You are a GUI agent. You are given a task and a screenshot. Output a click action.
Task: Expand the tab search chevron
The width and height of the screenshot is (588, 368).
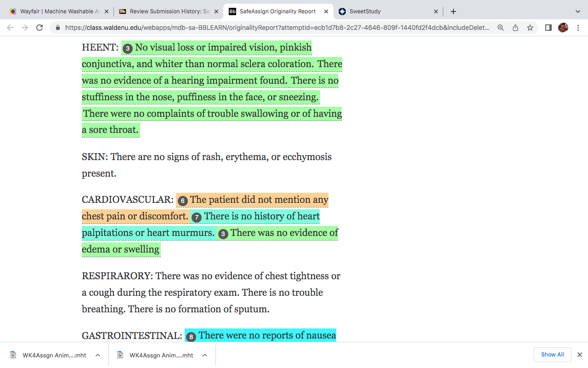point(578,11)
